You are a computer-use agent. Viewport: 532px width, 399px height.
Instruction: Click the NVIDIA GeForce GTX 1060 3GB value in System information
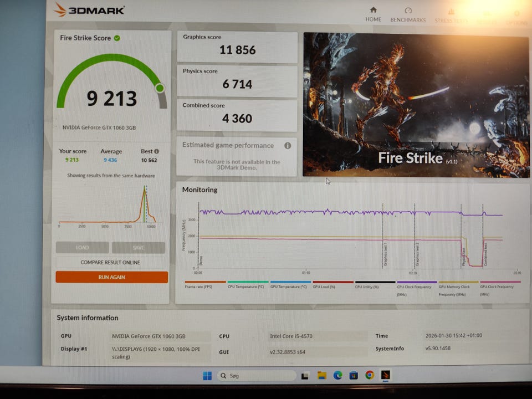click(149, 336)
